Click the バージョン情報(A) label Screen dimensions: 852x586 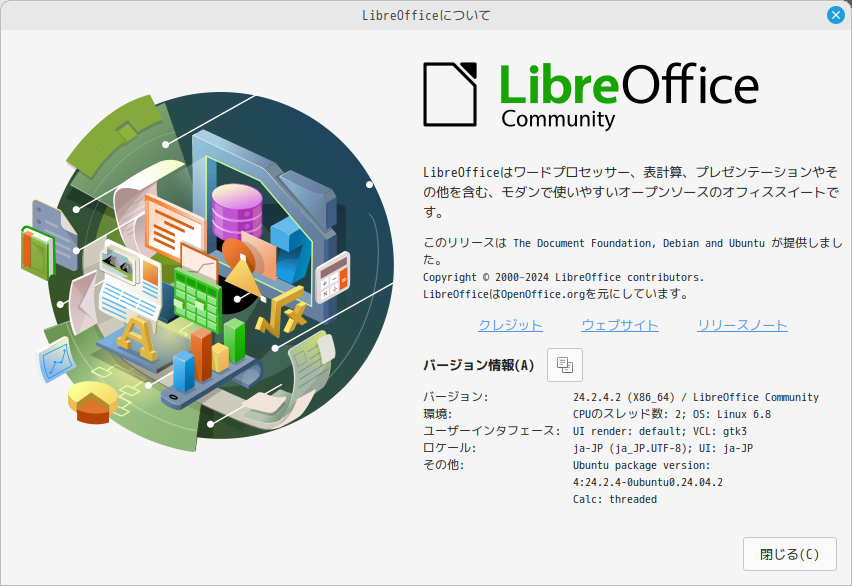tap(479, 365)
